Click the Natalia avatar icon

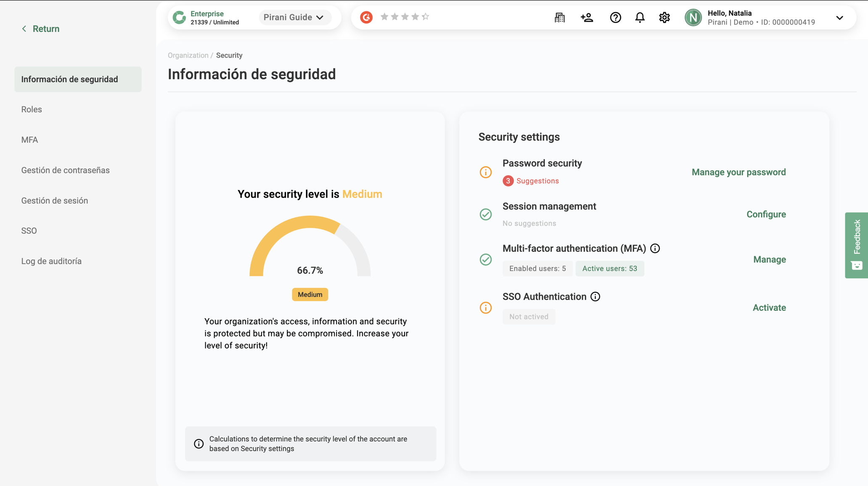coord(693,17)
